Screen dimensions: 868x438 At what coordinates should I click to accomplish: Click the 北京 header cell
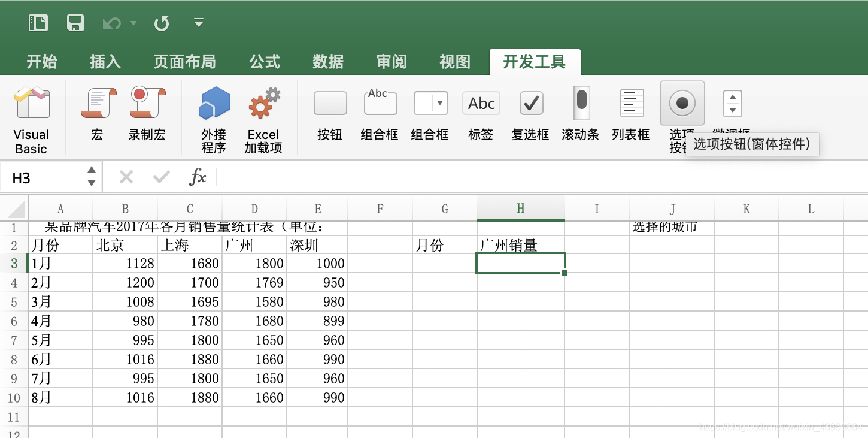(125, 245)
